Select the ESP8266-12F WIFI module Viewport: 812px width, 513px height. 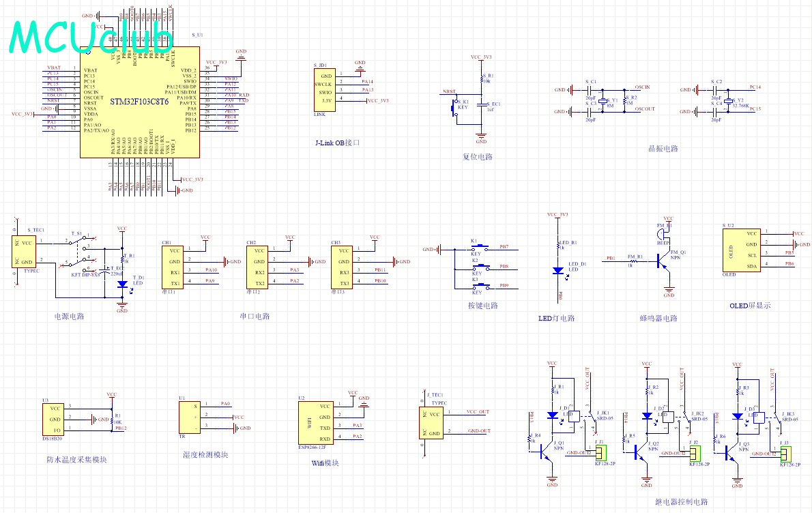point(314,423)
